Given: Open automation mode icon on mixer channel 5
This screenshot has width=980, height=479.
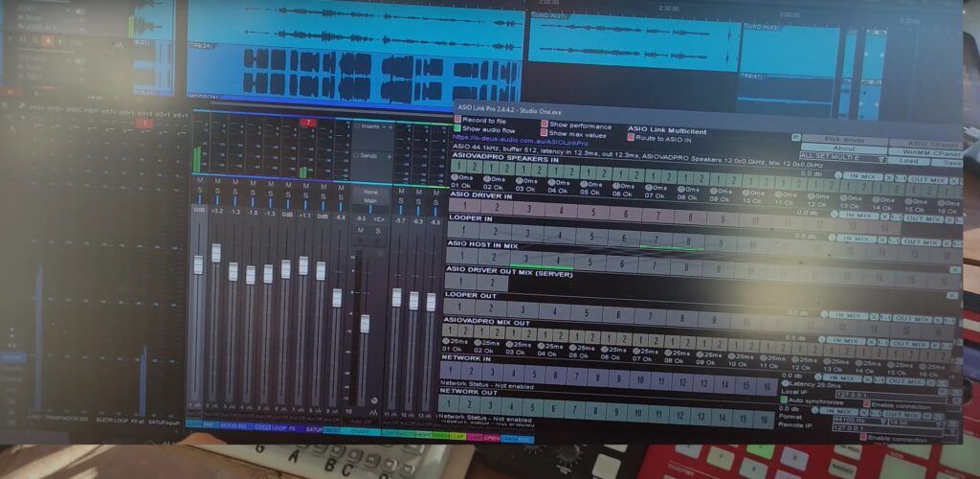Looking at the screenshot, I should click(268, 408).
